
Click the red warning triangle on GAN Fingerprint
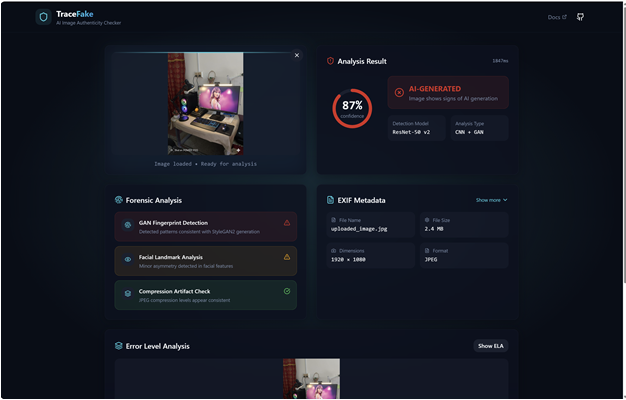click(287, 223)
